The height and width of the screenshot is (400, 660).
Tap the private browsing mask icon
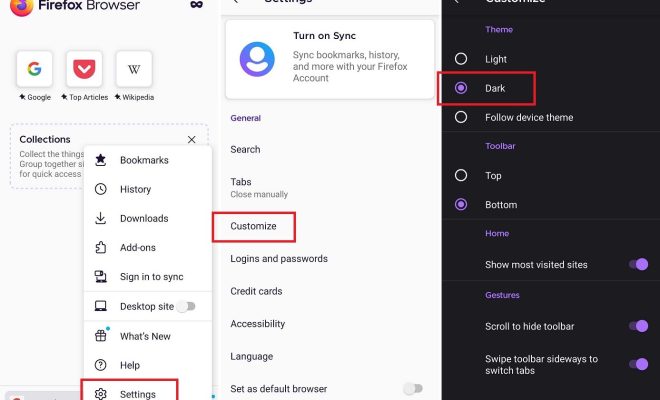[x=196, y=5]
